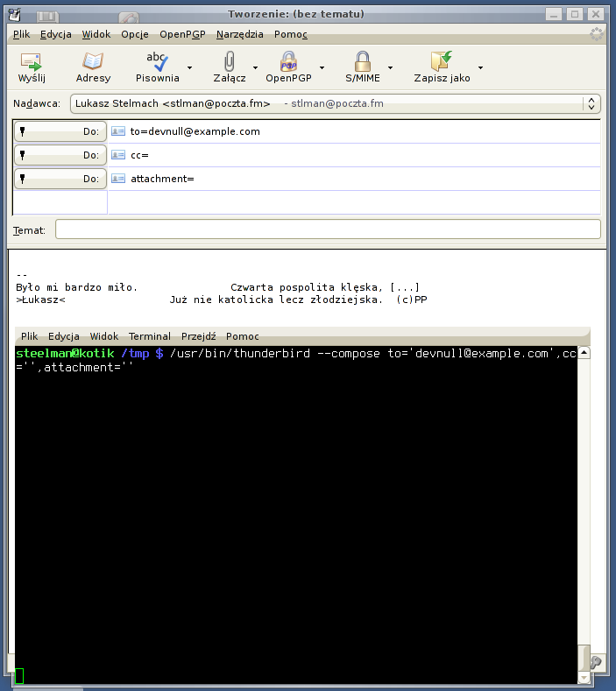The width and height of the screenshot is (616, 691).
Task: Open the Widok menu in Thunderbird
Action: 96,34
